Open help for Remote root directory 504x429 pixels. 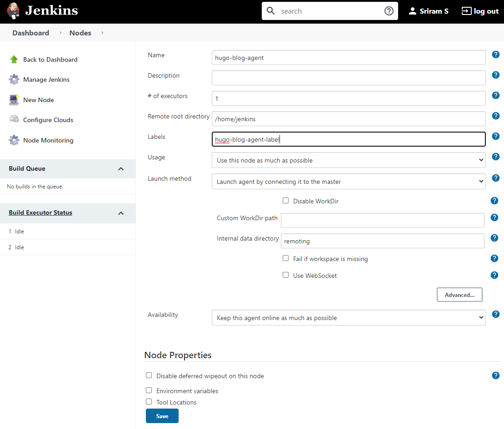(x=496, y=116)
